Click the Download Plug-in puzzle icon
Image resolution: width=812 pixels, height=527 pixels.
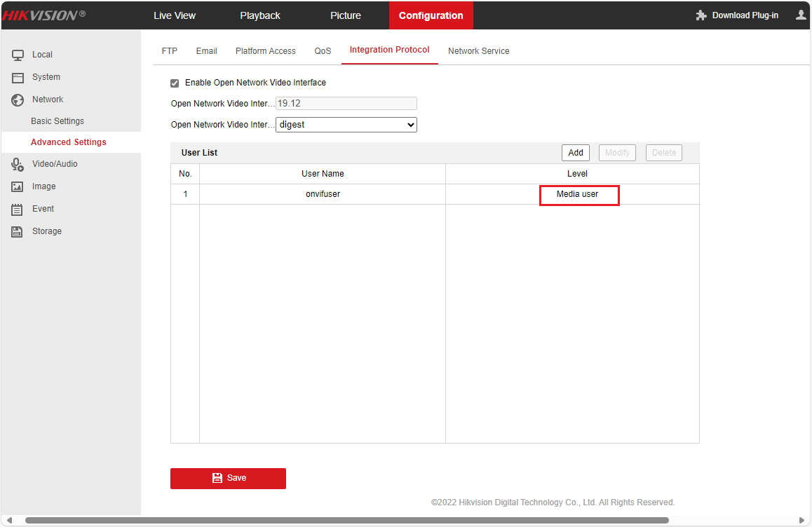click(x=701, y=15)
